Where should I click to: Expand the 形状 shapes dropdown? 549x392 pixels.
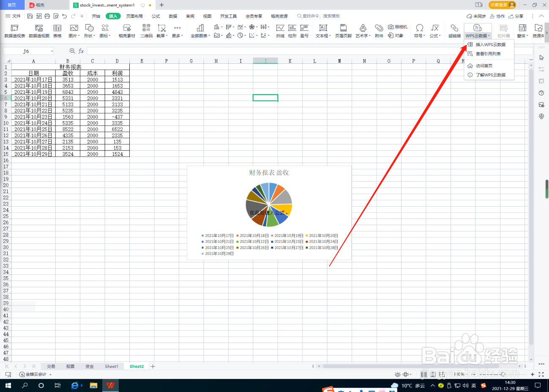(x=90, y=36)
